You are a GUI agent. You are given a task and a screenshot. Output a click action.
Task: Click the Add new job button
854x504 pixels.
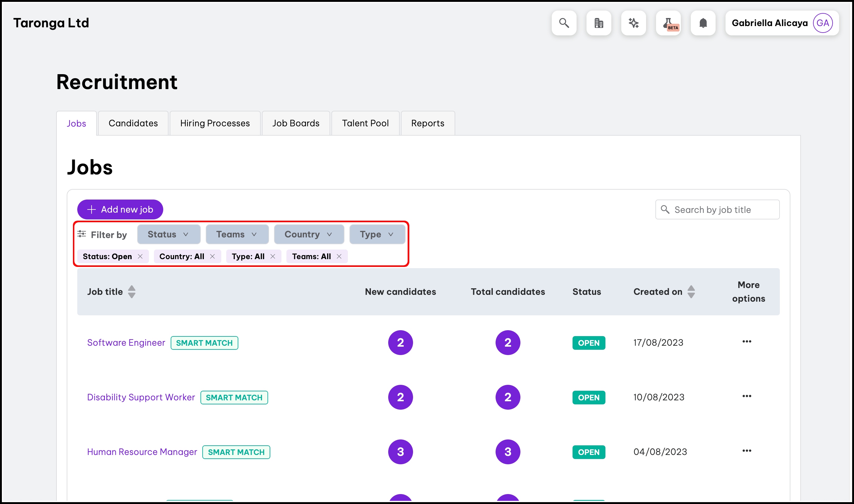click(x=120, y=209)
